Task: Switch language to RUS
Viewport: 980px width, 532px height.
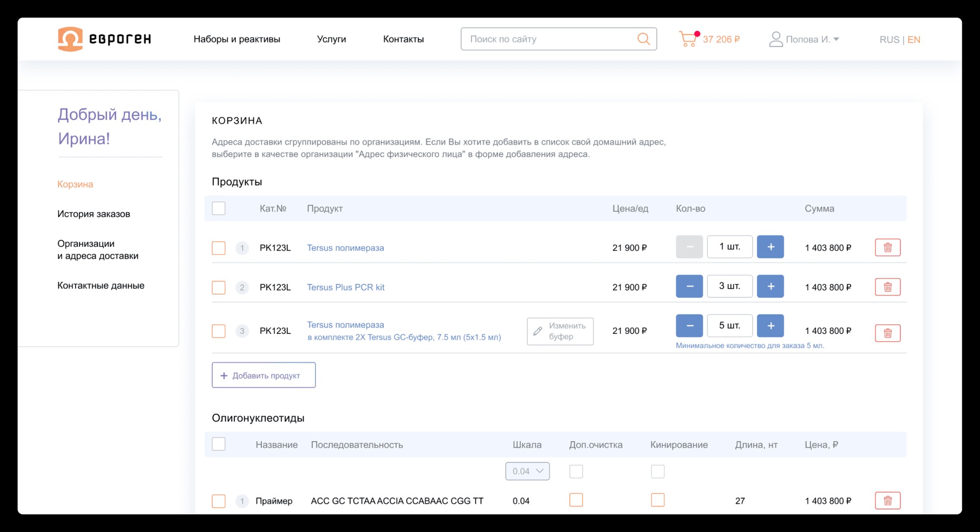Action: [x=889, y=40]
